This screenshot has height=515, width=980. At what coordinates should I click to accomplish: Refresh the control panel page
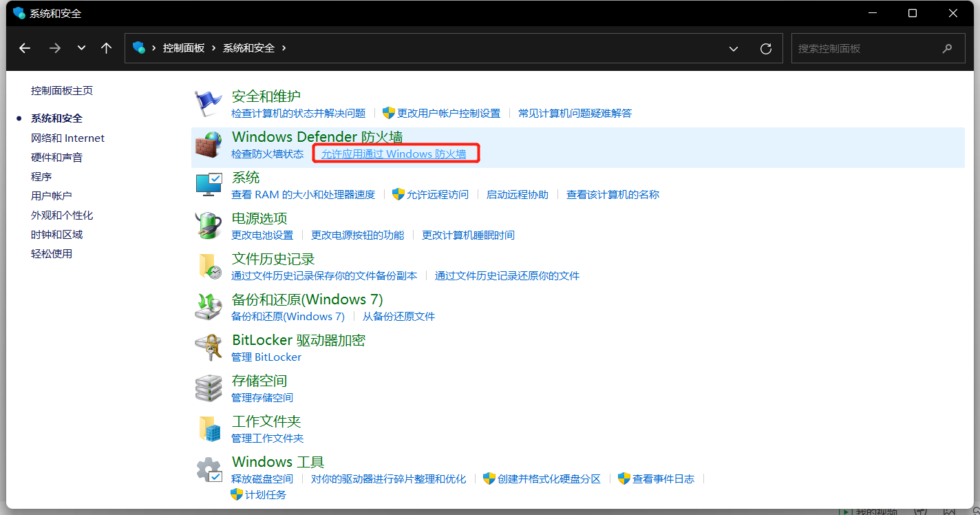766,49
